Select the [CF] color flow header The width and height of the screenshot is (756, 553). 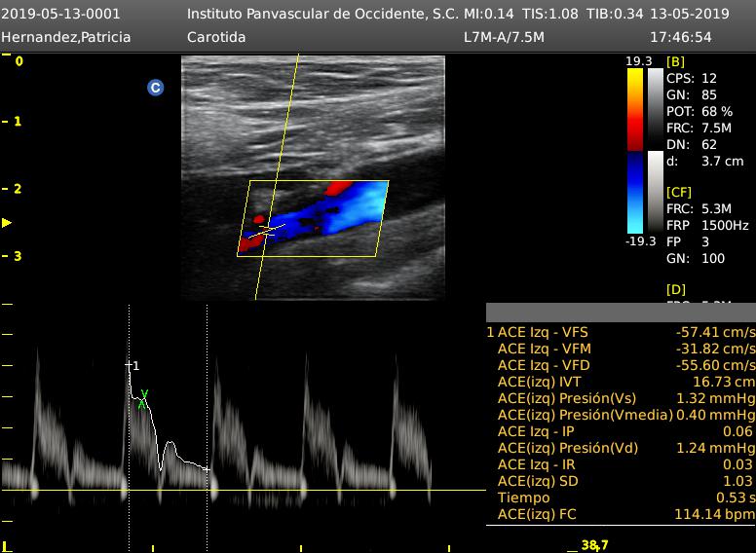point(679,193)
